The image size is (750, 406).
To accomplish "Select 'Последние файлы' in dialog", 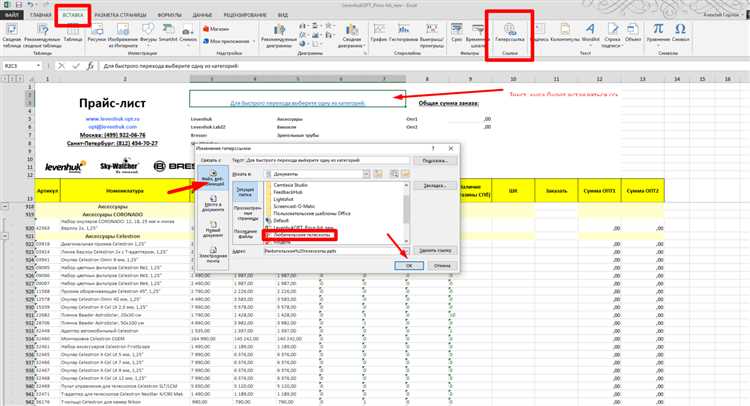I will click(245, 233).
